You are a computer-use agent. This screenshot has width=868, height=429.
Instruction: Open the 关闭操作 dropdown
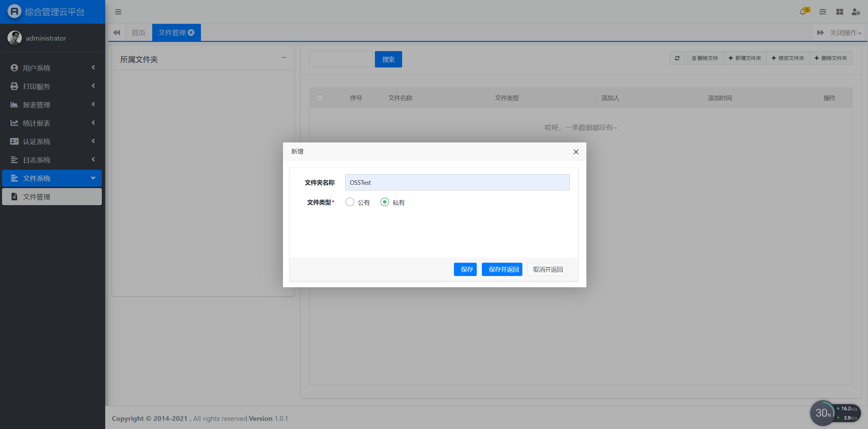[845, 33]
